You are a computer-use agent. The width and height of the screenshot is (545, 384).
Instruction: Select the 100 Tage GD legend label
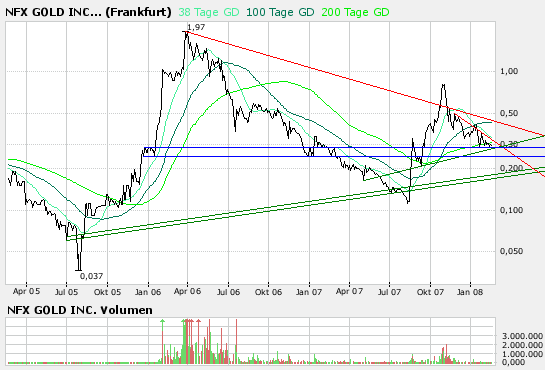280,12
